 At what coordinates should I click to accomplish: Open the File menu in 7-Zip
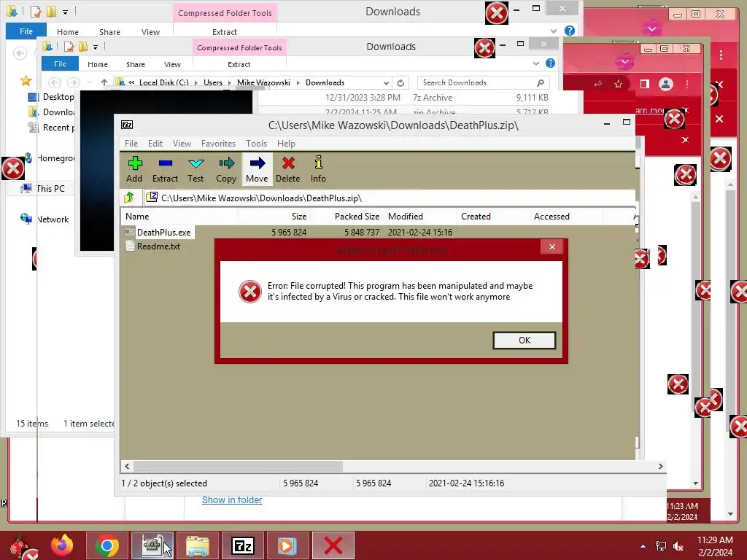(131, 144)
